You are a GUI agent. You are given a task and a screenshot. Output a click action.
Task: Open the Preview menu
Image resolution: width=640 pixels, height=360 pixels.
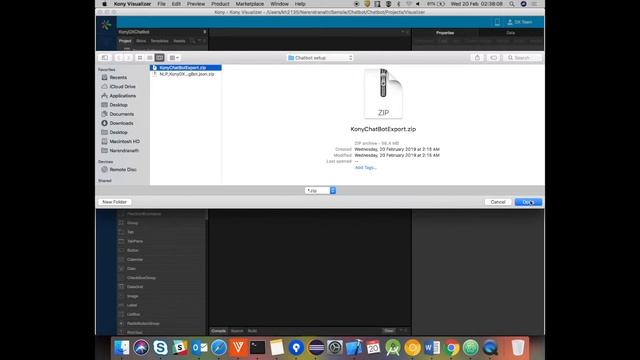click(x=196, y=4)
